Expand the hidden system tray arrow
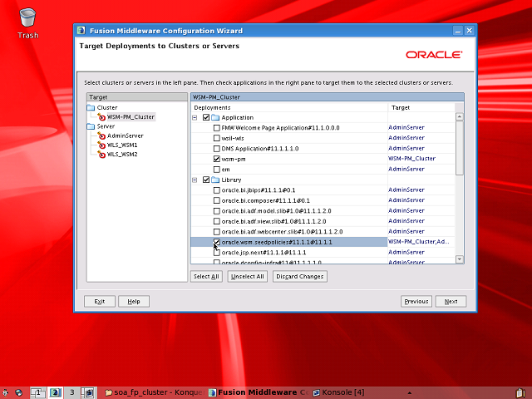The image size is (532, 399). 410,393
